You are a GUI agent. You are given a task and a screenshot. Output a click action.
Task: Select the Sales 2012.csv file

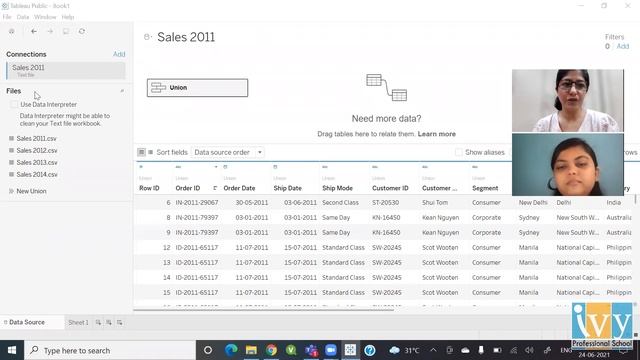click(37, 151)
